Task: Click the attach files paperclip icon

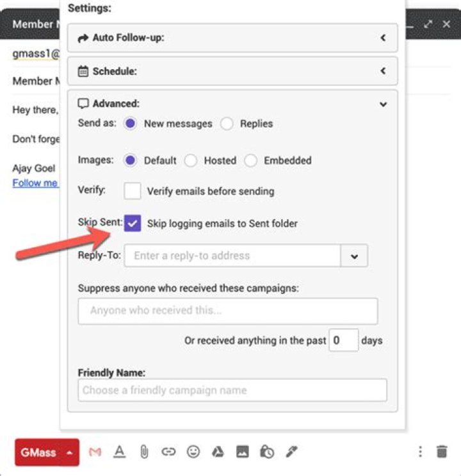Action: 144,452
